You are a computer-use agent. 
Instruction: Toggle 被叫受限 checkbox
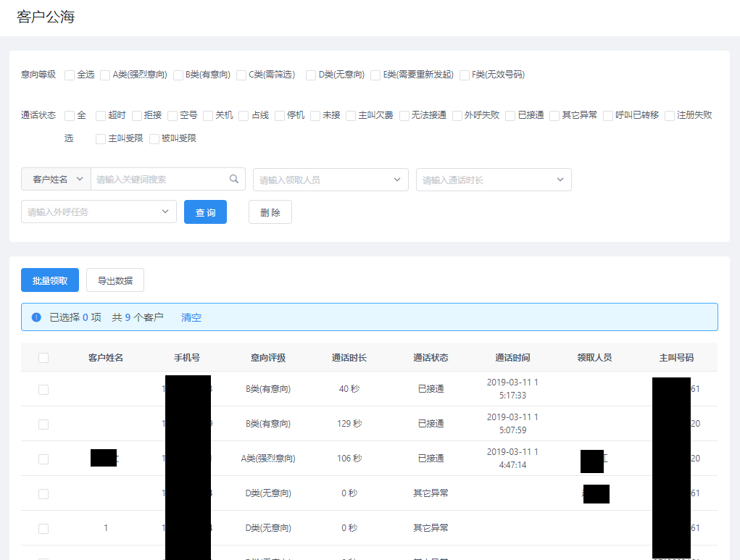[x=154, y=138]
